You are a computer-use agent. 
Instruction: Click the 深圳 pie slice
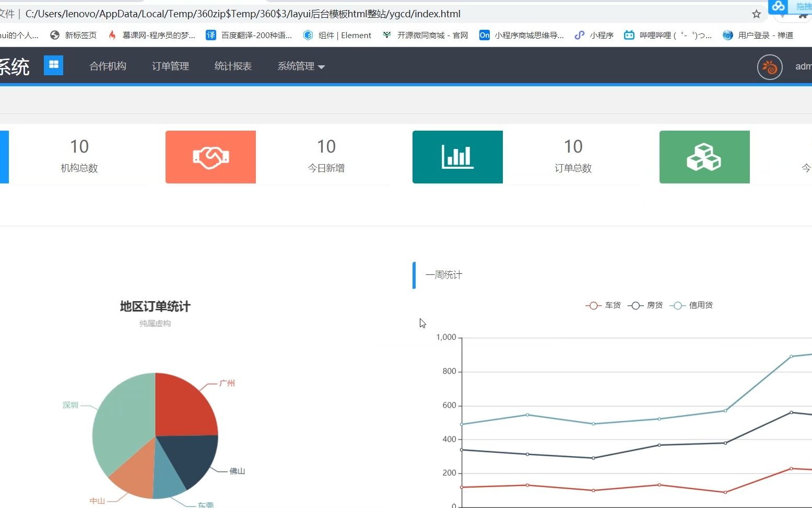pyautogui.click(x=123, y=421)
